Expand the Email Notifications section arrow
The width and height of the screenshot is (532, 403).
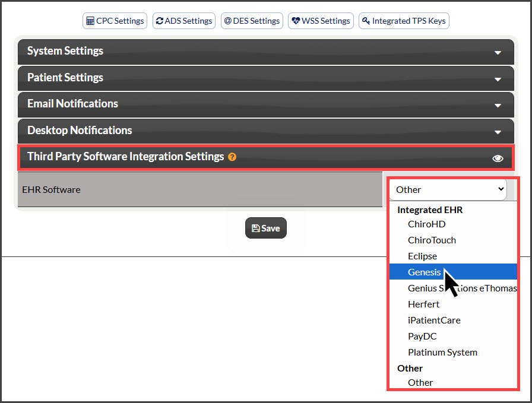pos(498,106)
